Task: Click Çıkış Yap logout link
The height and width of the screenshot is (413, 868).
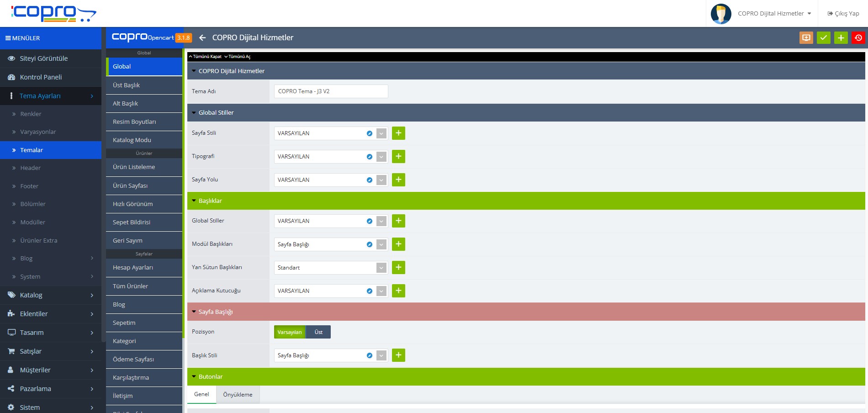Action: tap(843, 14)
